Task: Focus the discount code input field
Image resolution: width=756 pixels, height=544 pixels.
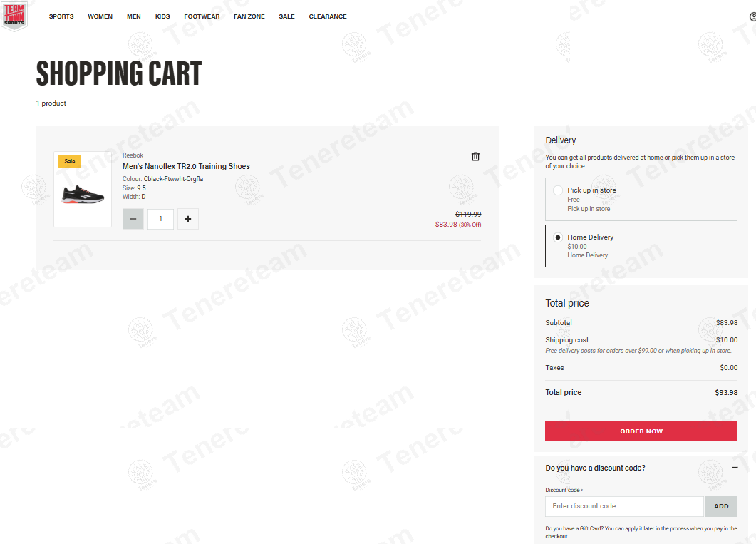Action: tap(624, 506)
